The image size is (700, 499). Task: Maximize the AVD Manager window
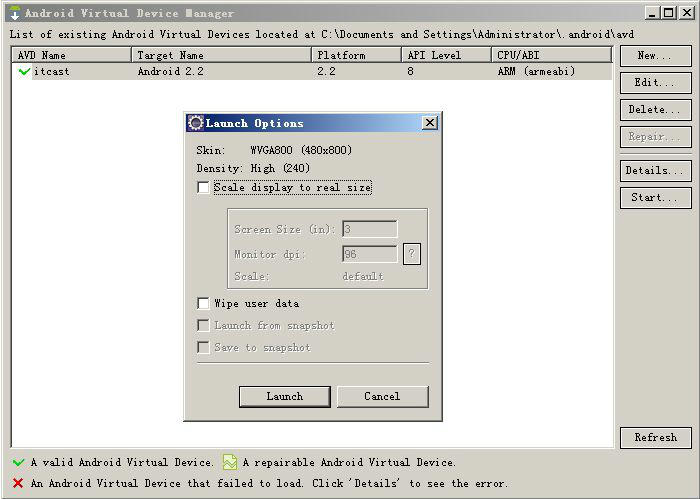click(x=668, y=13)
